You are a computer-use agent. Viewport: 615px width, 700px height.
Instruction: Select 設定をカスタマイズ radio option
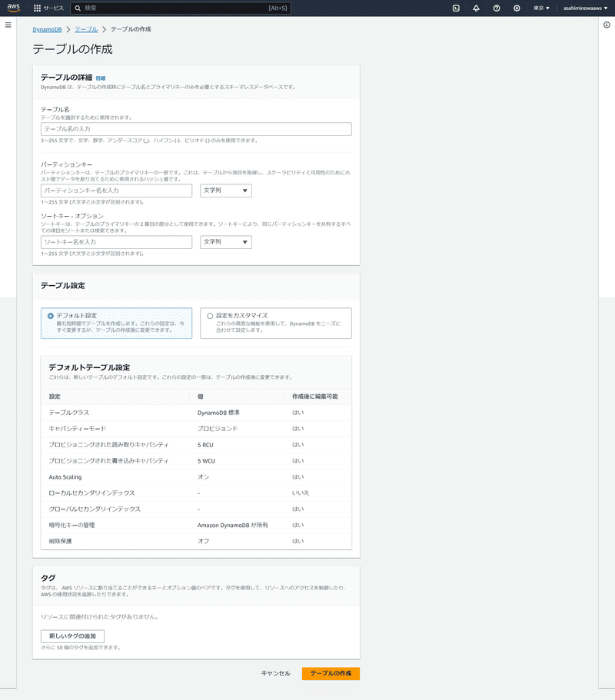pos(210,316)
